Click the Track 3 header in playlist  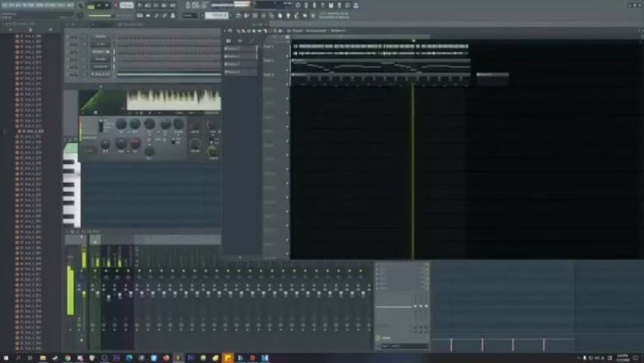(274, 78)
